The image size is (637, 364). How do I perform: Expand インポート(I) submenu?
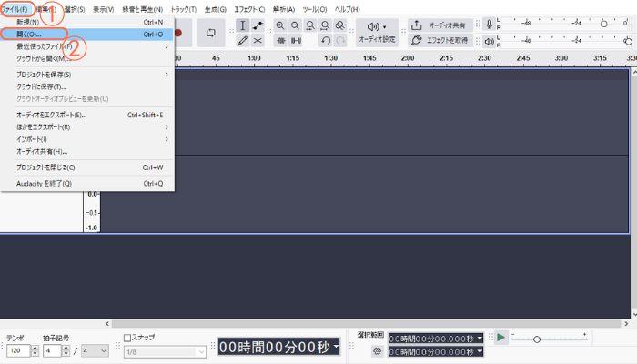tap(87, 139)
